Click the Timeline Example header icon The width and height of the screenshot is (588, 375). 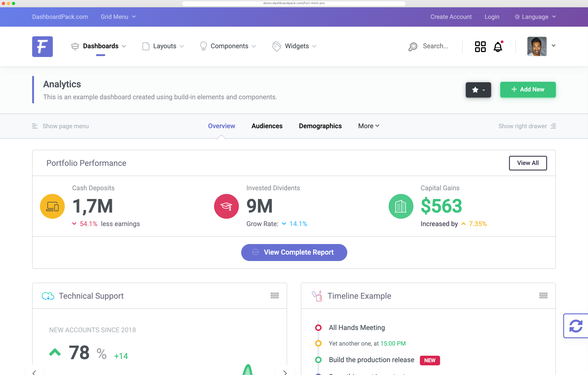(x=317, y=296)
